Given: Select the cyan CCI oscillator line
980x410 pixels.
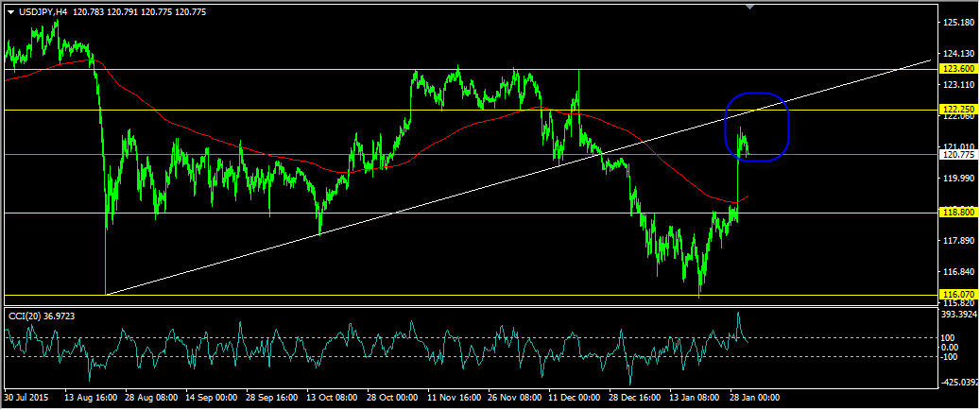Looking at the screenshot, I should point(375,348).
